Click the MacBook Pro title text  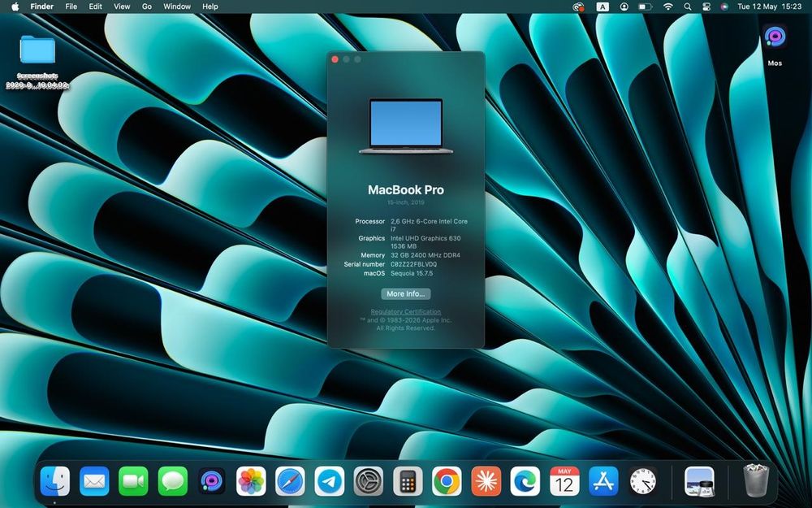click(x=406, y=189)
